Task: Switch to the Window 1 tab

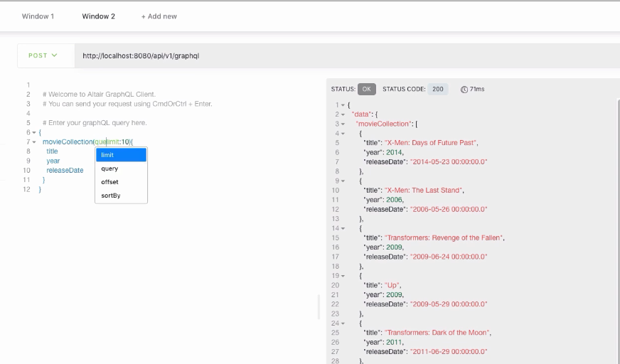Action: pyautogui.click(x=38, y=16)
